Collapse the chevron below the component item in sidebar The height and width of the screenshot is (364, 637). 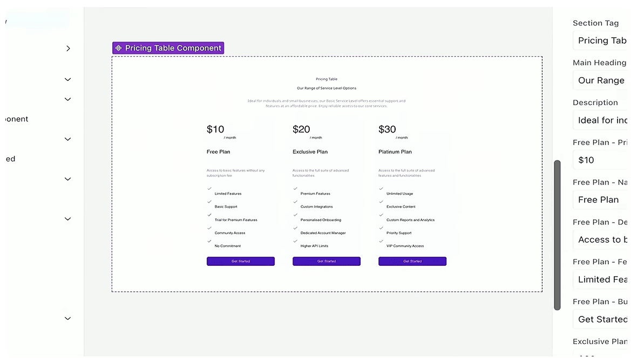point(67,139)
